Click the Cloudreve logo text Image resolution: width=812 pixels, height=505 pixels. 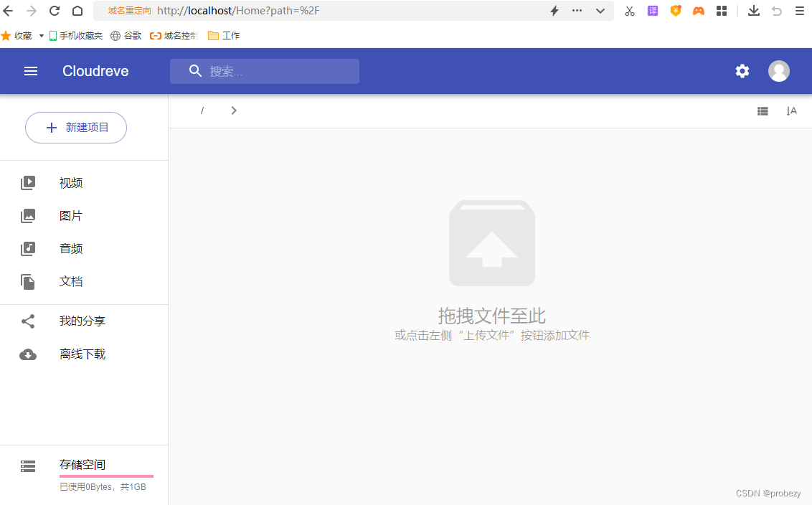[95, 71]
